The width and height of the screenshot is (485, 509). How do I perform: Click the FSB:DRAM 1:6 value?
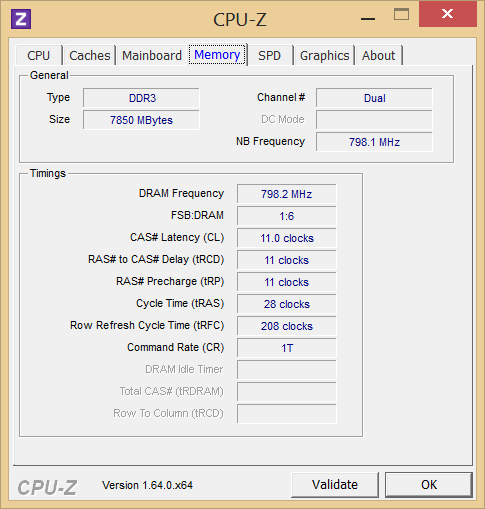point(287,216)
